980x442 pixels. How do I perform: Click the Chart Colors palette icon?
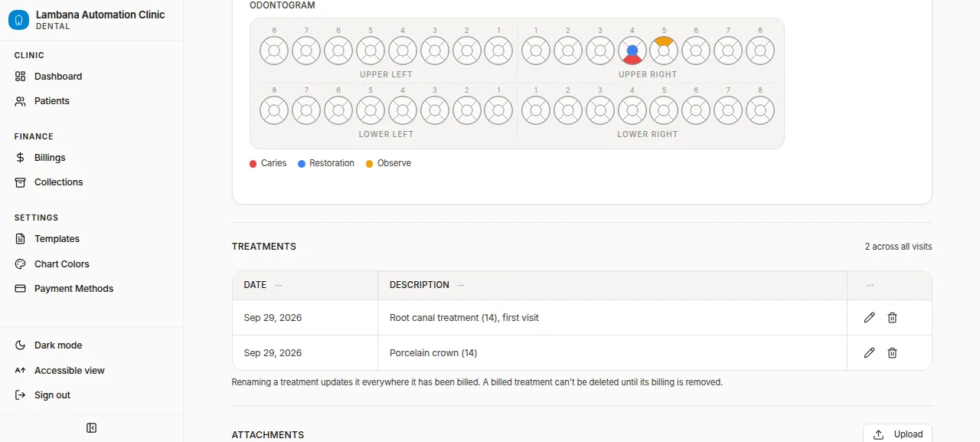tap(21, 264)
